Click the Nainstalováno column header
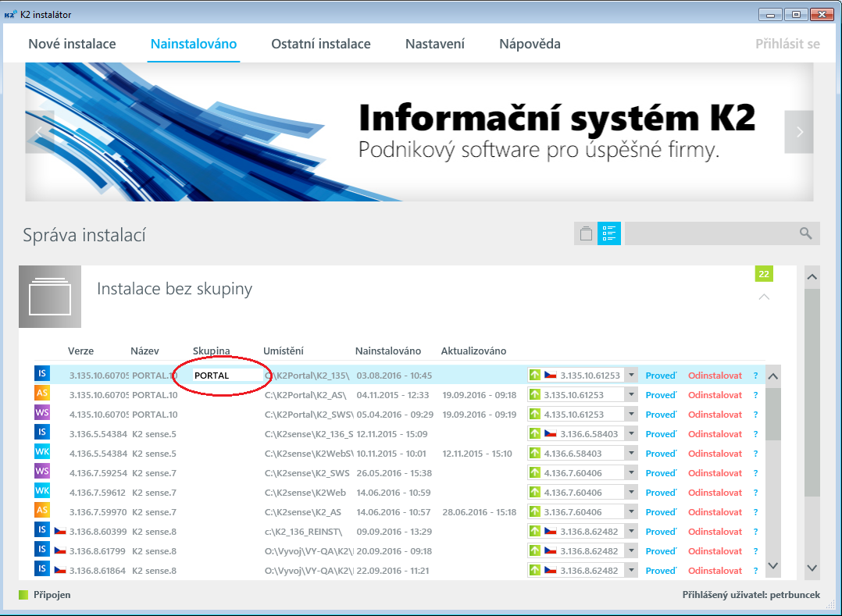This screenshot has width=842, height=616. pyautogui.click(x=387, y=351)
